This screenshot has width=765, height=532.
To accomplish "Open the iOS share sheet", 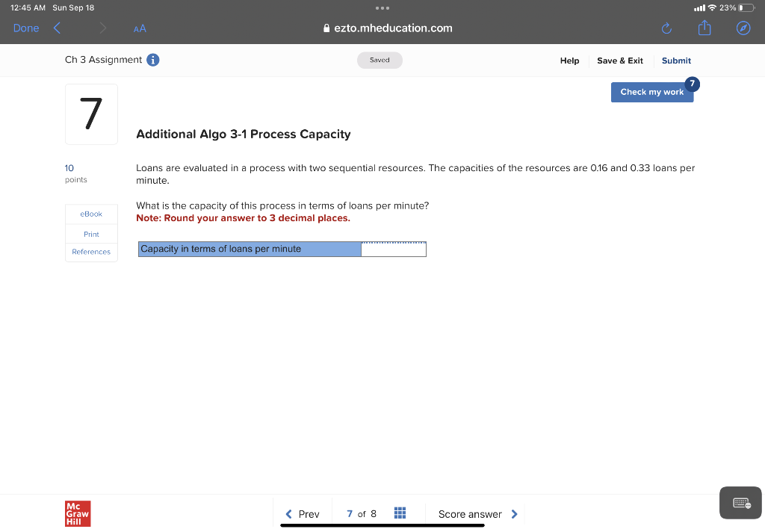I will pos(704,28).
